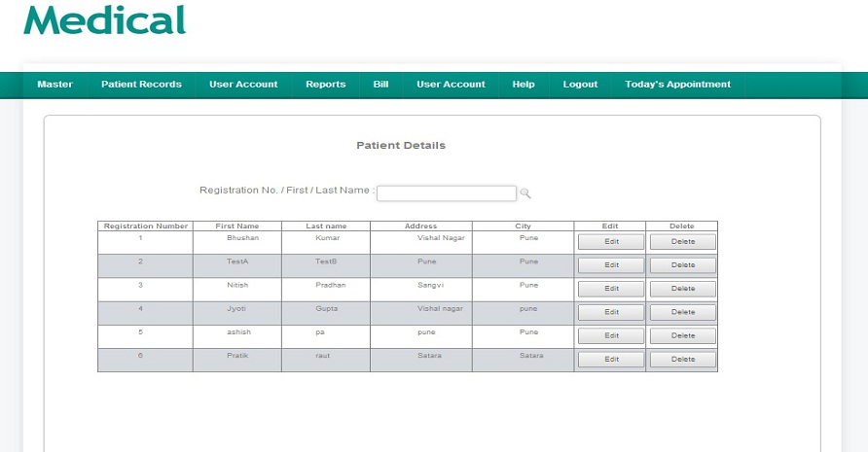Edit the TestA TestB record
The width and height of the screenshot is (868, 452).
(x=611, y=265)
